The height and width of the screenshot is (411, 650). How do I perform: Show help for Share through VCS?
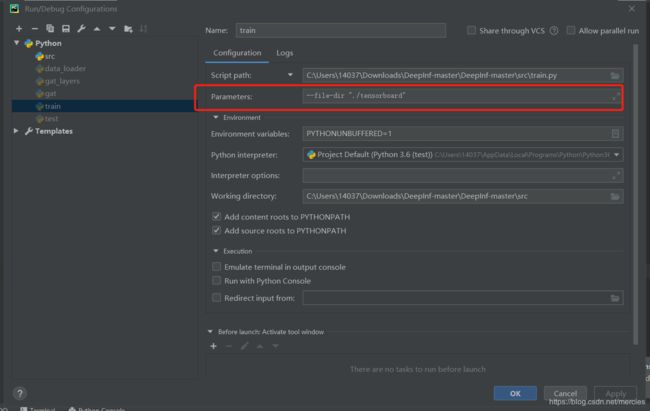point(554,31)
